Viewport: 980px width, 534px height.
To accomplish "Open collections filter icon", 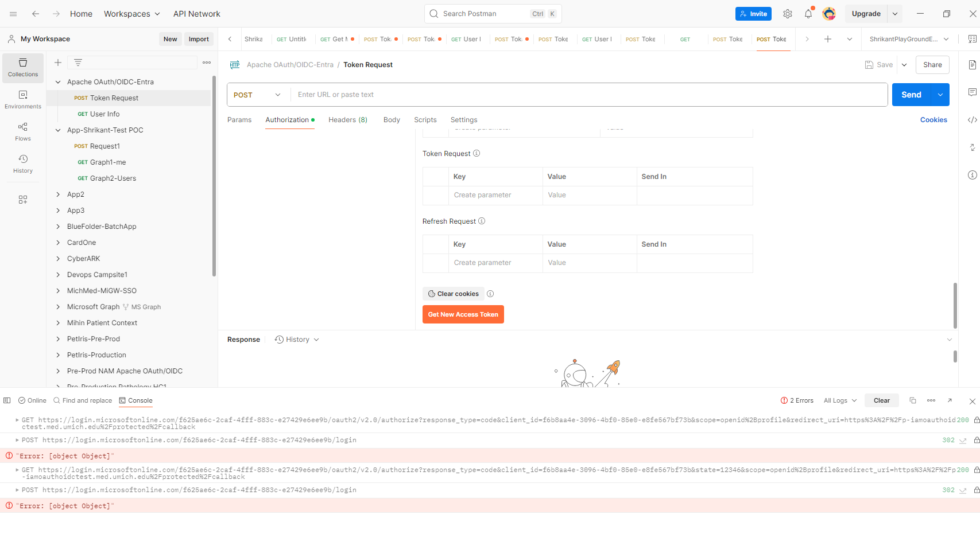I will click(78, 63).
